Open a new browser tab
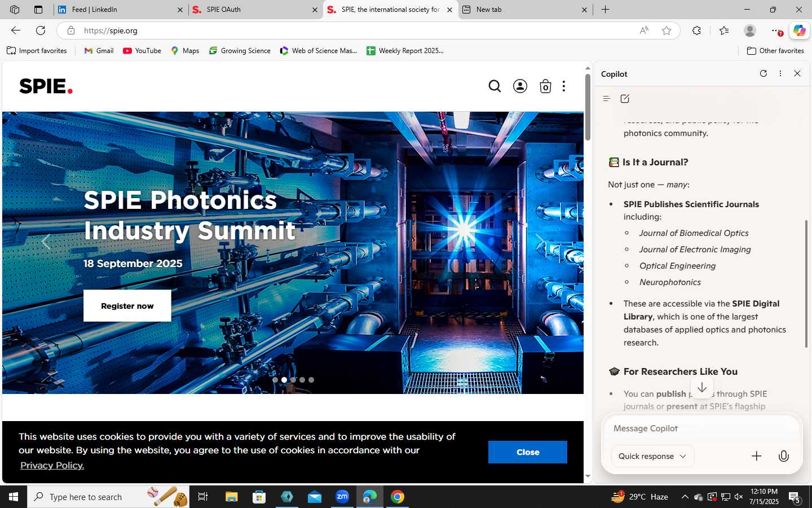 point(606,10)
